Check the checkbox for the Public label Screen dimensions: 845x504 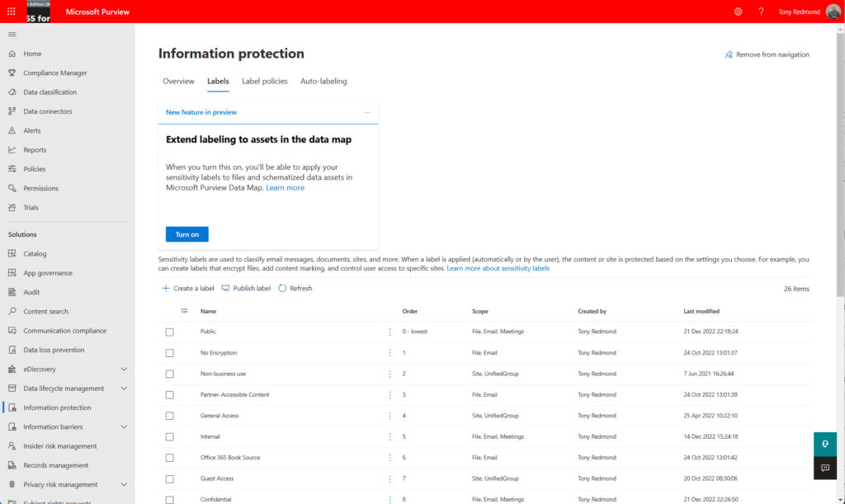(x=170, y=332)
